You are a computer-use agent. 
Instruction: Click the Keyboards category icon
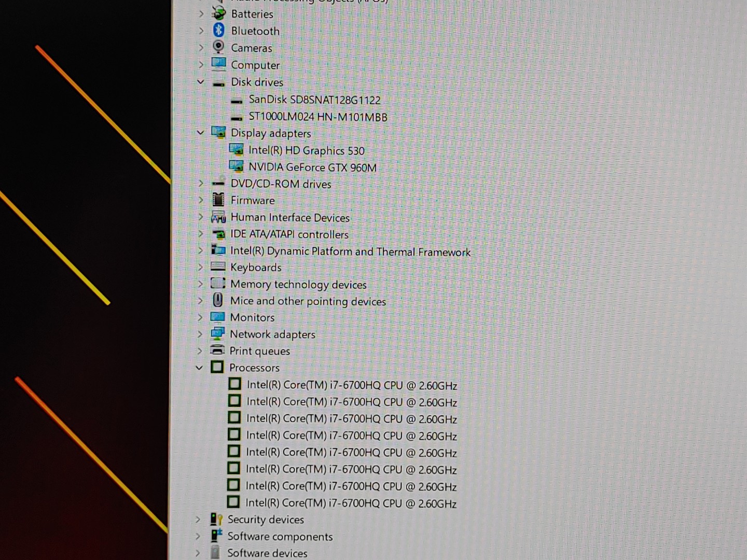[218, 267]
